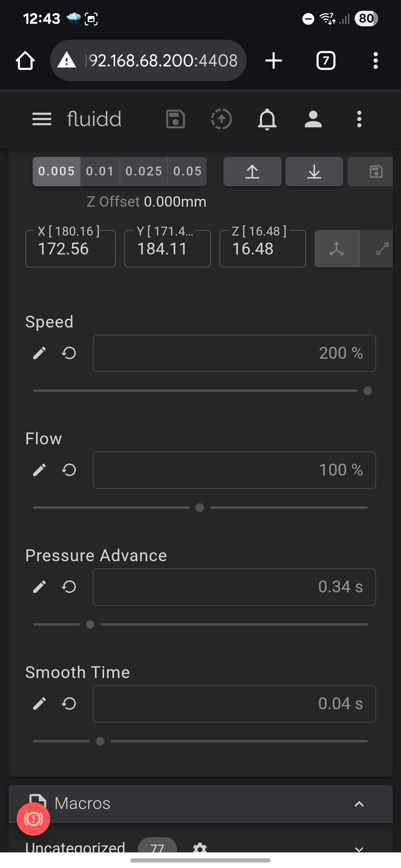
Task: Open the user account icon
Action: tap(313, 119)
